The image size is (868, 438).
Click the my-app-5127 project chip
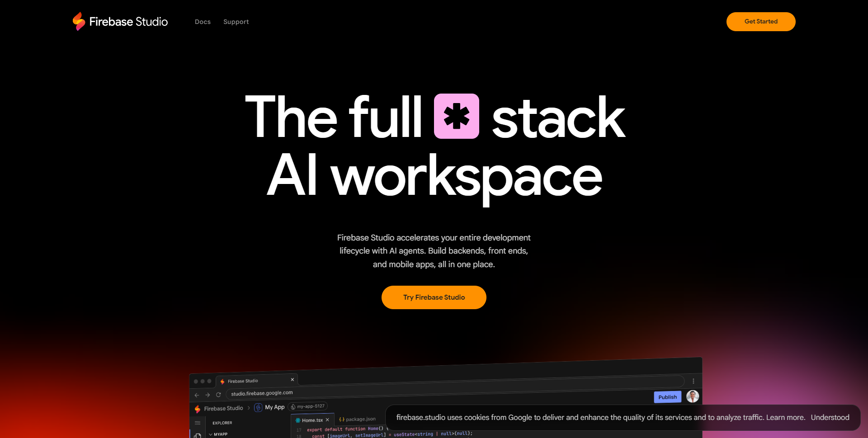pos(307,406)
